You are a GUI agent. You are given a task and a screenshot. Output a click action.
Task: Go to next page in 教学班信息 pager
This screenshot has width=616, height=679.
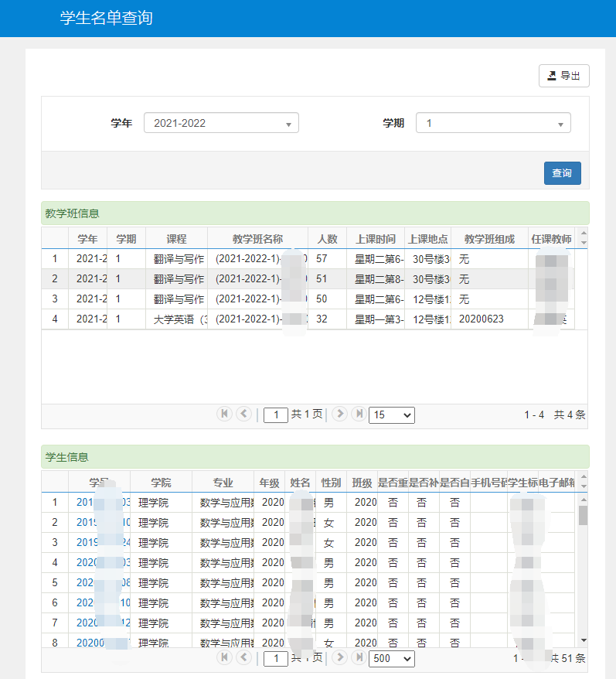(340, 414)
